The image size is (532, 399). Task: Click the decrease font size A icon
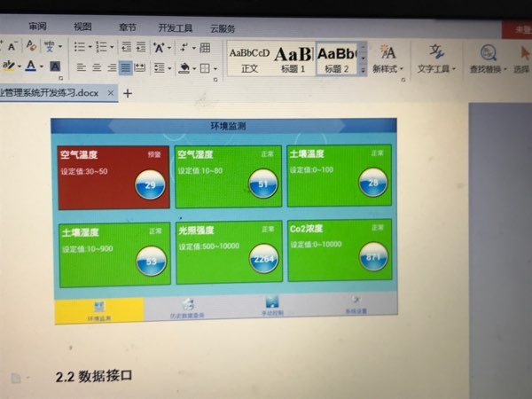[12, 46]
